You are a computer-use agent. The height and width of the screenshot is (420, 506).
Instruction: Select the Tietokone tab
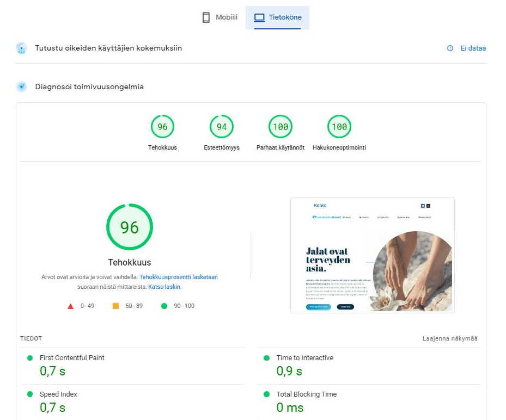(x=278, y=17)
